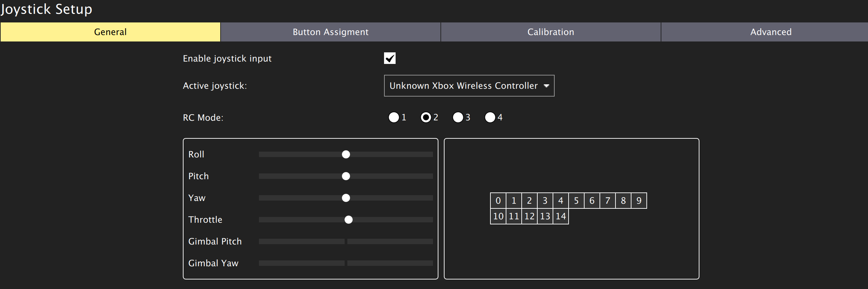Click button indicator 6
The width and height of the screenshot is (868, 289).
click(x=592, y=201)
